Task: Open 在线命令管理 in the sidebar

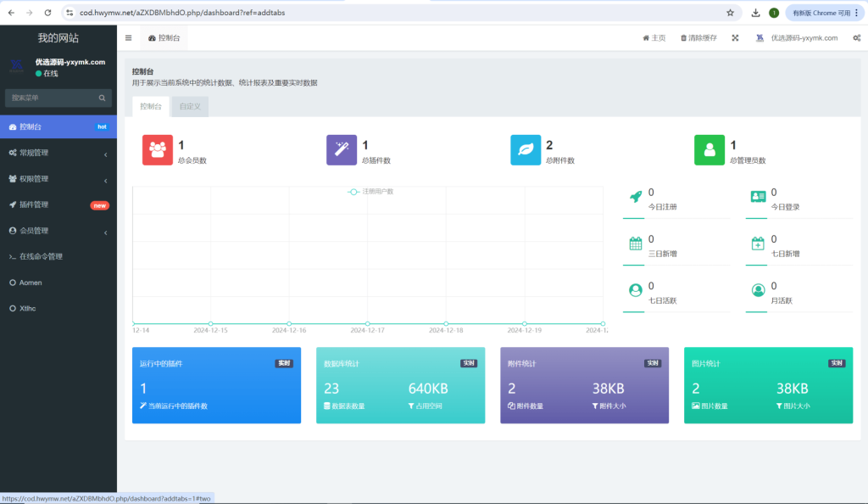Action: pos(58,256)
